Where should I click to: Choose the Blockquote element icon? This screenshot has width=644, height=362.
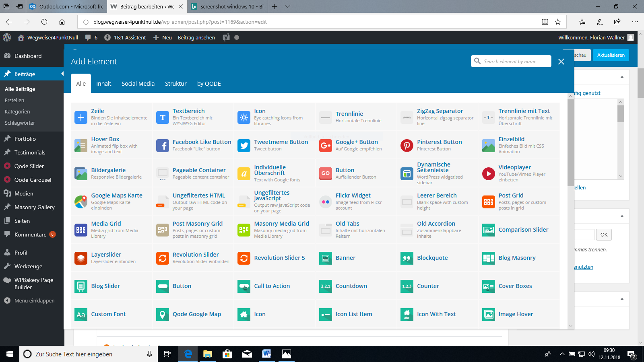(407, 258)
